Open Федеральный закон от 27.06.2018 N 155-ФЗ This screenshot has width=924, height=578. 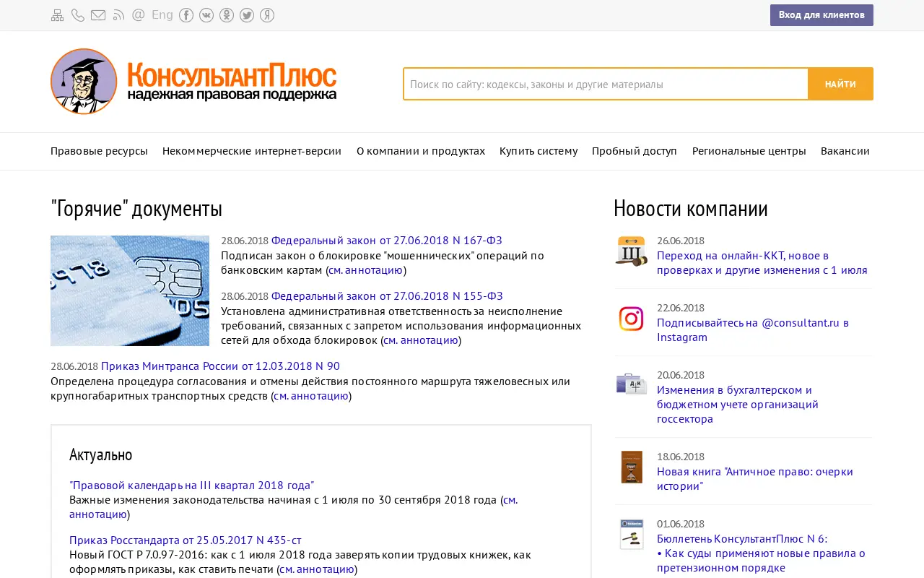tap(387, 296)
